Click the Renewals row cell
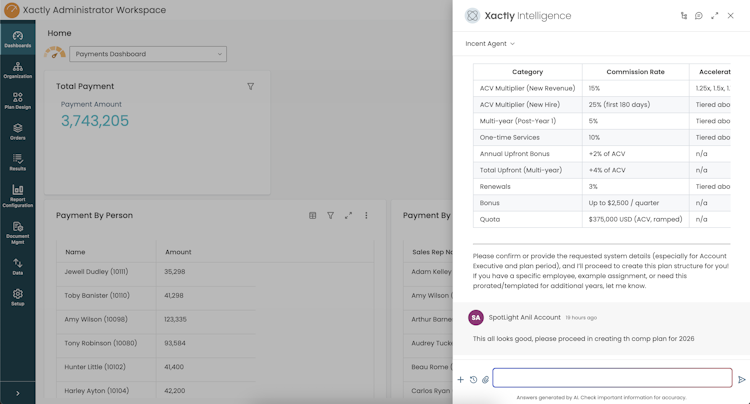The image size is (750, 404). point(528,186)
